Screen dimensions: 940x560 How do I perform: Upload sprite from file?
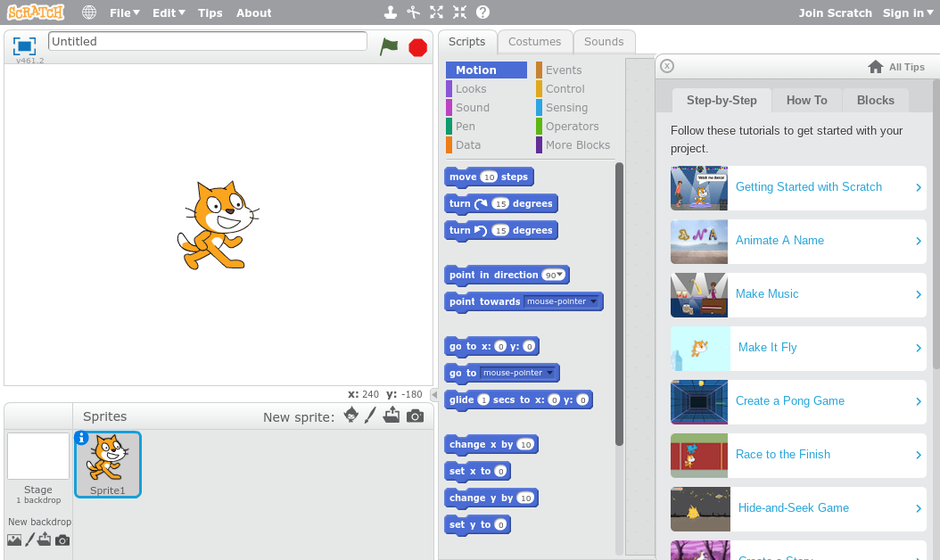(392, 415)
